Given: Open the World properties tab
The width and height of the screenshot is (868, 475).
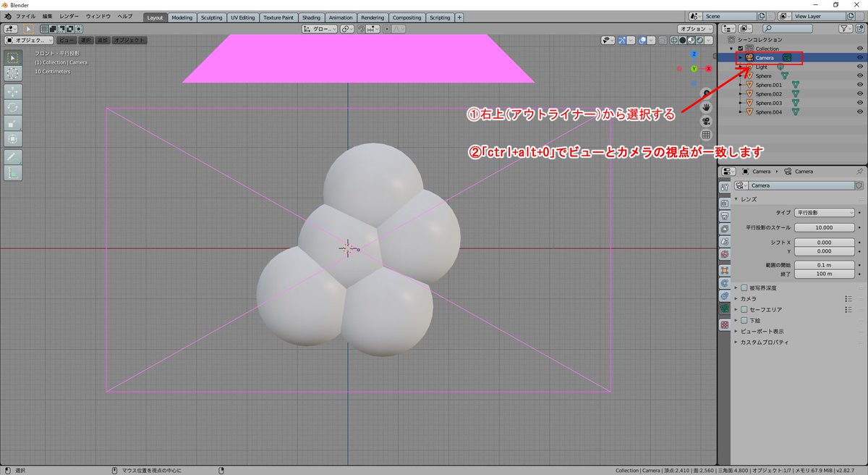Looking at the screenshot, I should coord(724,254).
